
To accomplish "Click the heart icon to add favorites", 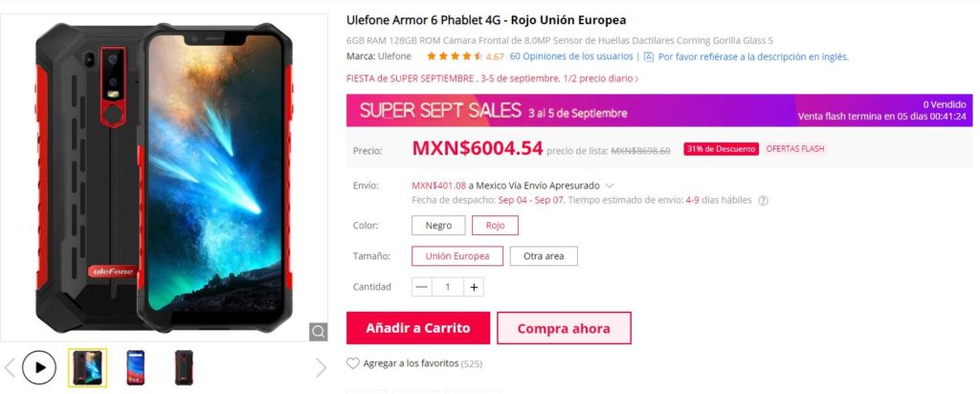I will tap(353, 363).
